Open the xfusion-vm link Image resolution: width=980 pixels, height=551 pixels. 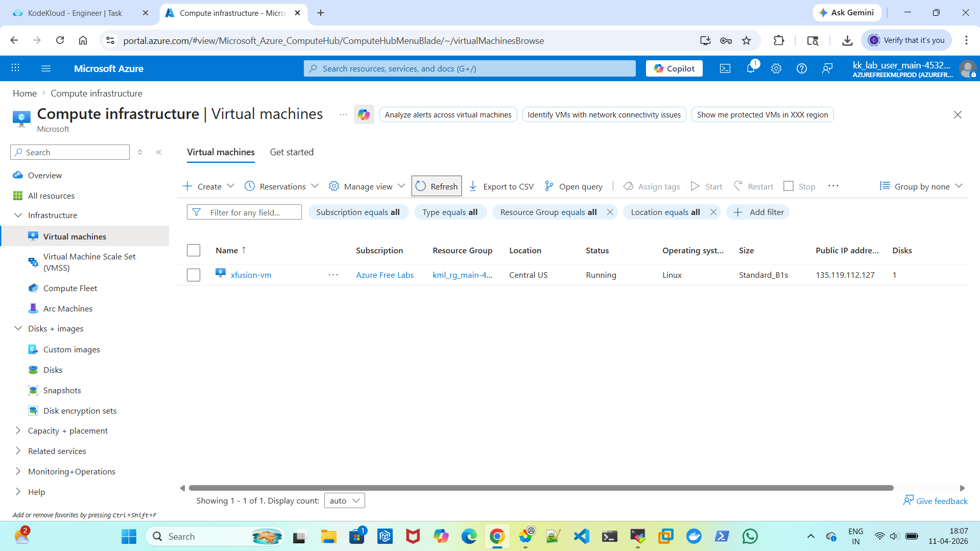(x=251, y=275)
